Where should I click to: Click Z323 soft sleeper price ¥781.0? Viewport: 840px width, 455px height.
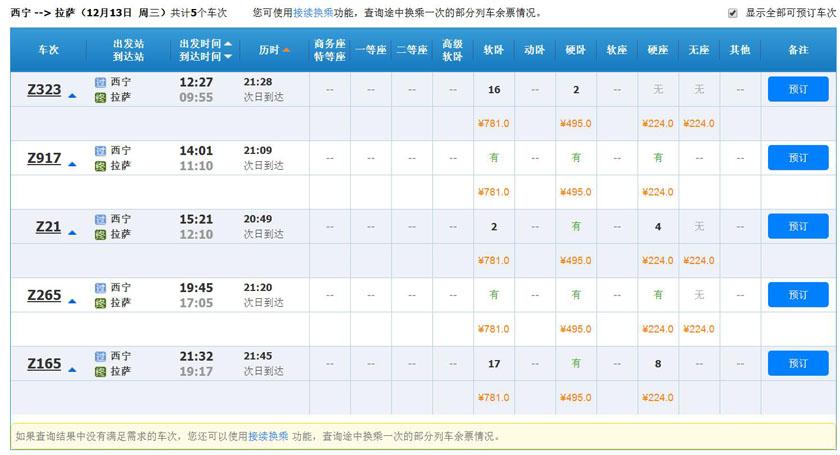click(x=493, y=123)
